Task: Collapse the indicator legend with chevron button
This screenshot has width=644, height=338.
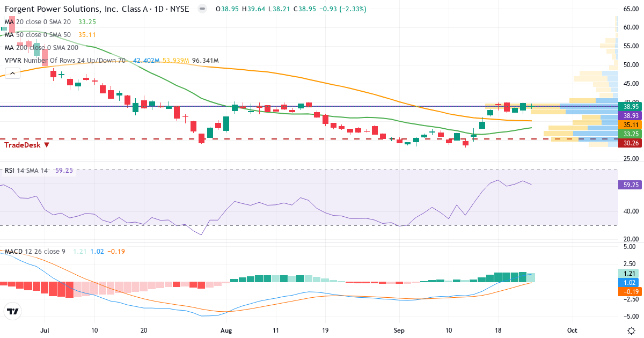Action: (12, 73)
